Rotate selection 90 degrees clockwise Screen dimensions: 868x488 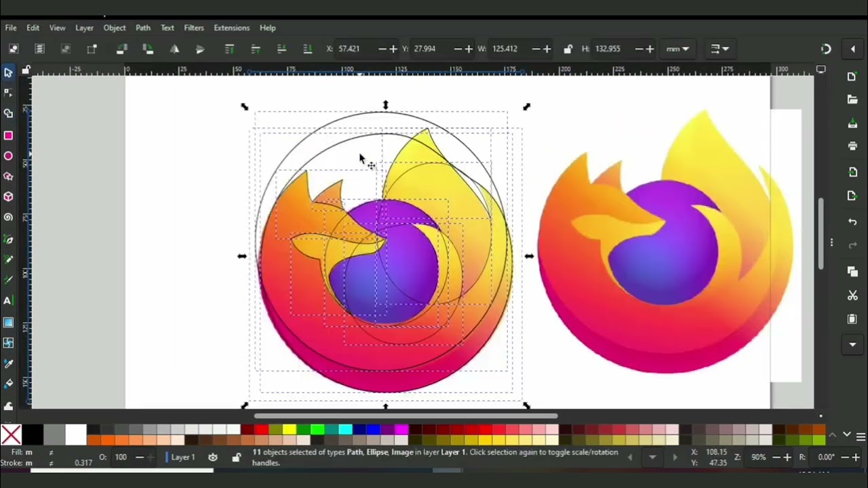pyautogui.click(x=148, y=49)
